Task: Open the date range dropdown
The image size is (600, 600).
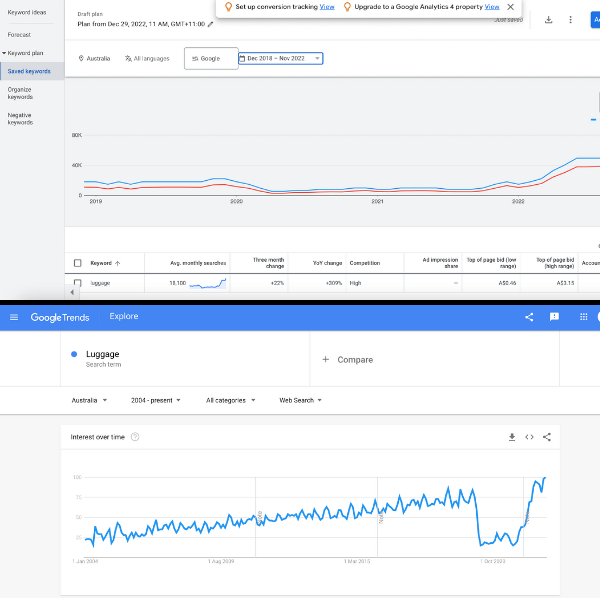Action: pos(280,58)
